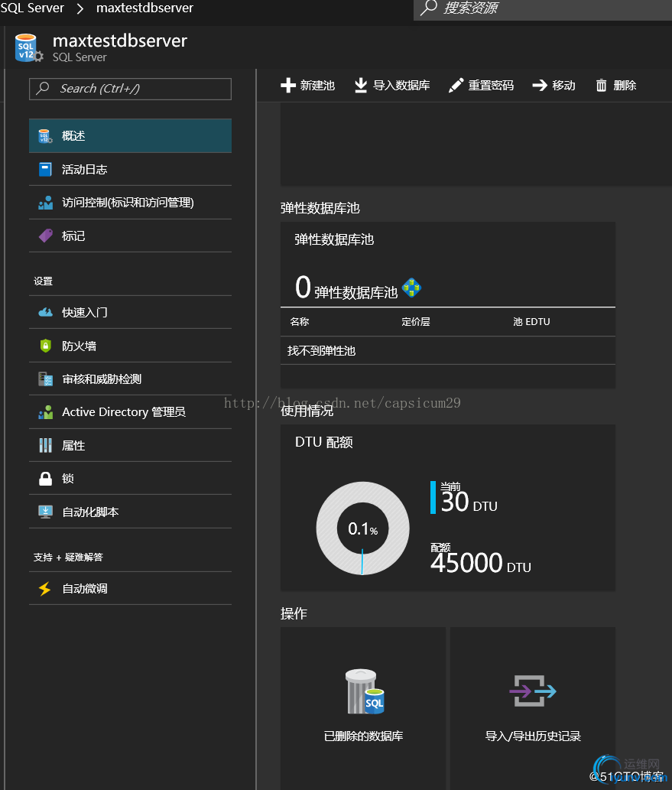The width and height of the screenshot is (672, 790).
Task: Open 审核和威胁检测 settings
Action: click(131, 379)
